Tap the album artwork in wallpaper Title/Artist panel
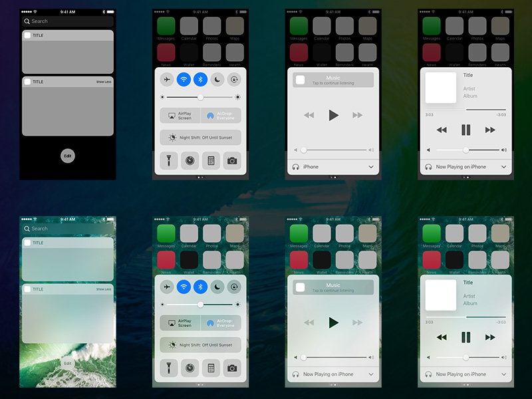The width and height of the screenshot is (532, 399). (441, 295)
